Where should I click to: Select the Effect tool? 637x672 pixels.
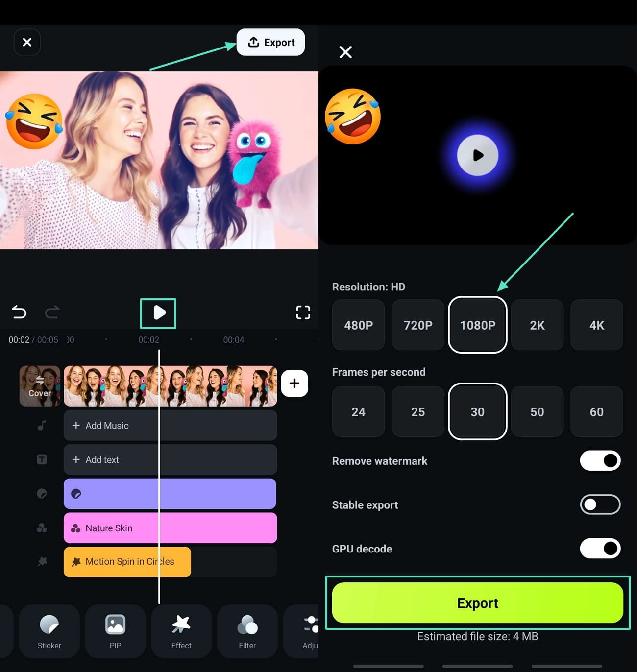pos(181,631)
